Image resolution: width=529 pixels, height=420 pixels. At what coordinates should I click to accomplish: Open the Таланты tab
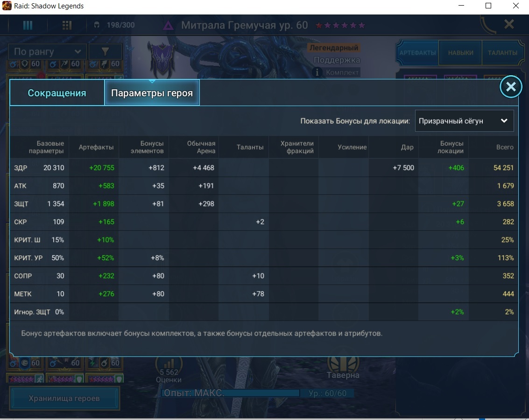pyautogui.click(x=502, y=53)
